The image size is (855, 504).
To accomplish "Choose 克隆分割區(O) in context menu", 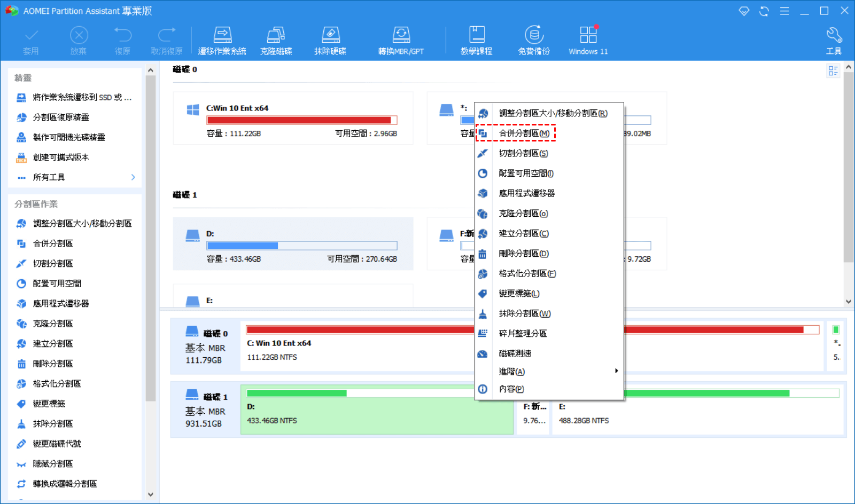I will (549, 214).
